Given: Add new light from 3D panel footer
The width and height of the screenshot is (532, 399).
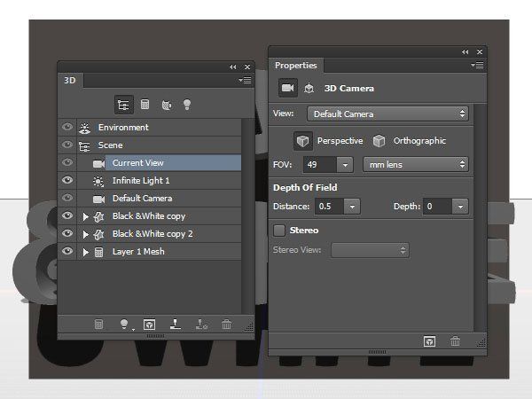Looking at the screenshot, I should pyautogui.click(x=124, y=325).
